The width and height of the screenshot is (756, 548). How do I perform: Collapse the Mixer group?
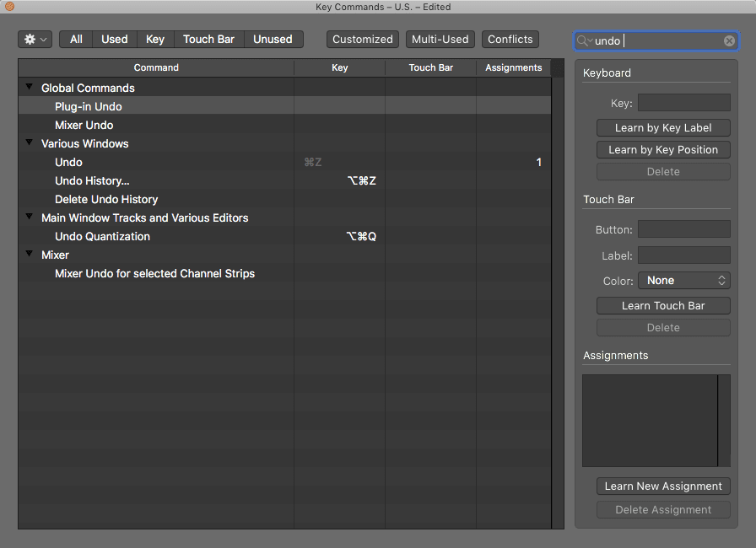(29, 255)
